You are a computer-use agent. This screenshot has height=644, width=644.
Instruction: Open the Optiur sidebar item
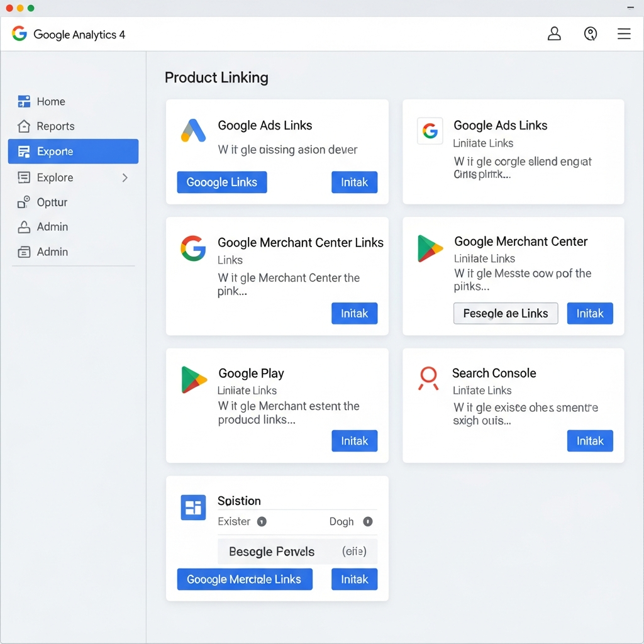52,203
